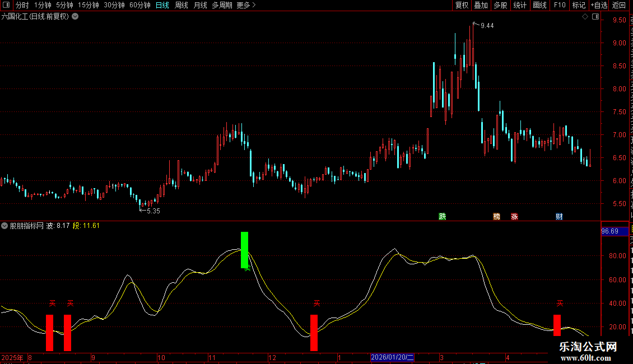This screenshot has width=633, height=364.
Task: Open the 多股 multi-stock view
Action: [500, 5]
